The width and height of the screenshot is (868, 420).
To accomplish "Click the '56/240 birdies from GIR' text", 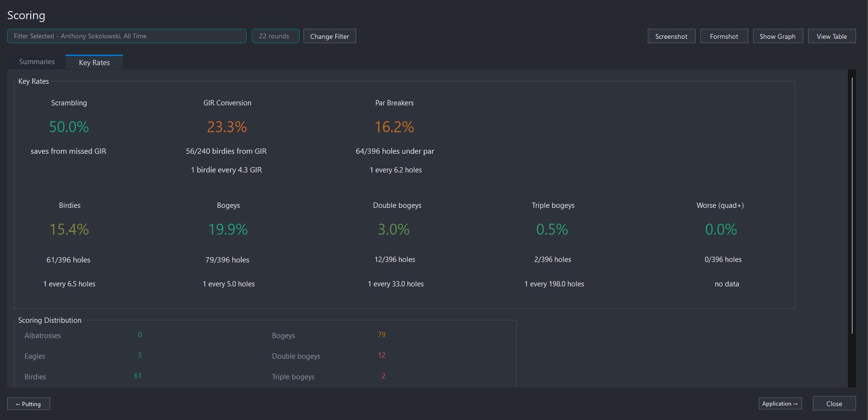I will [x=226, y=151].
